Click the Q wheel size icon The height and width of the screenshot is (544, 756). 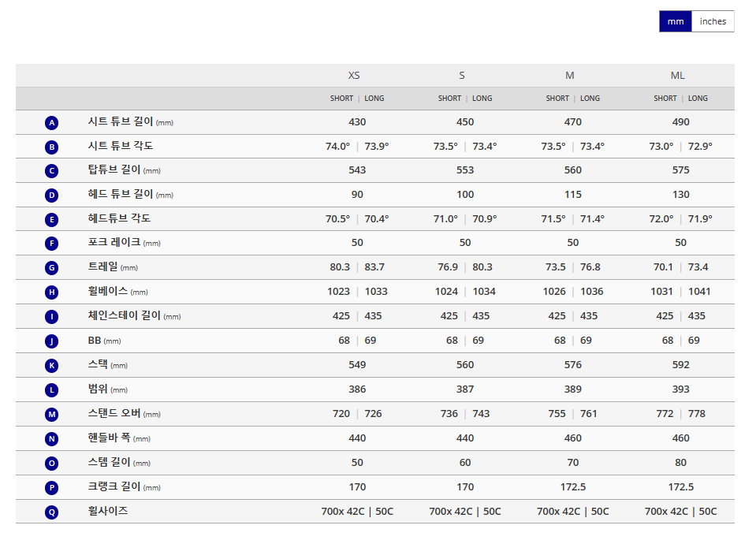pyautogui.click(x=51, y=512)
